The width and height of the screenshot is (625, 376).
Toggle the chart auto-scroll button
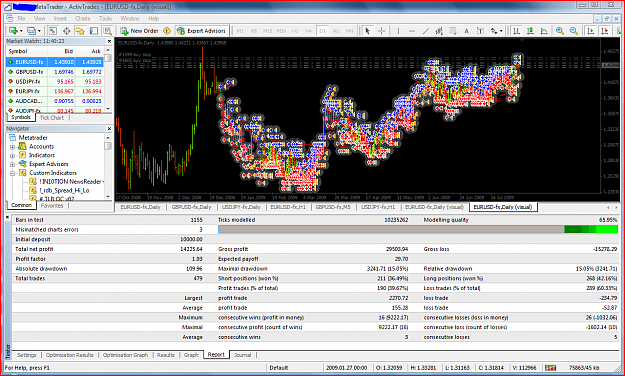coord(591,31)
